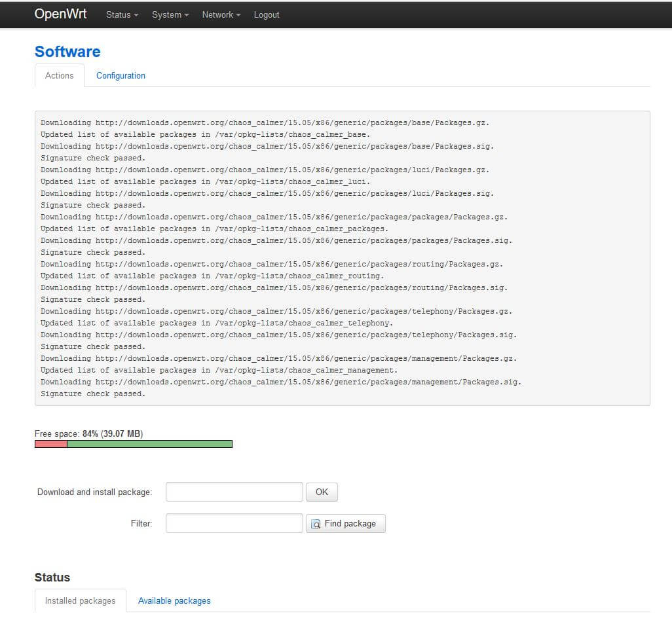Click 'Updated list' line for chaos_calmer_routing
This screenshot has width=672, height=626.
[212, 276]
